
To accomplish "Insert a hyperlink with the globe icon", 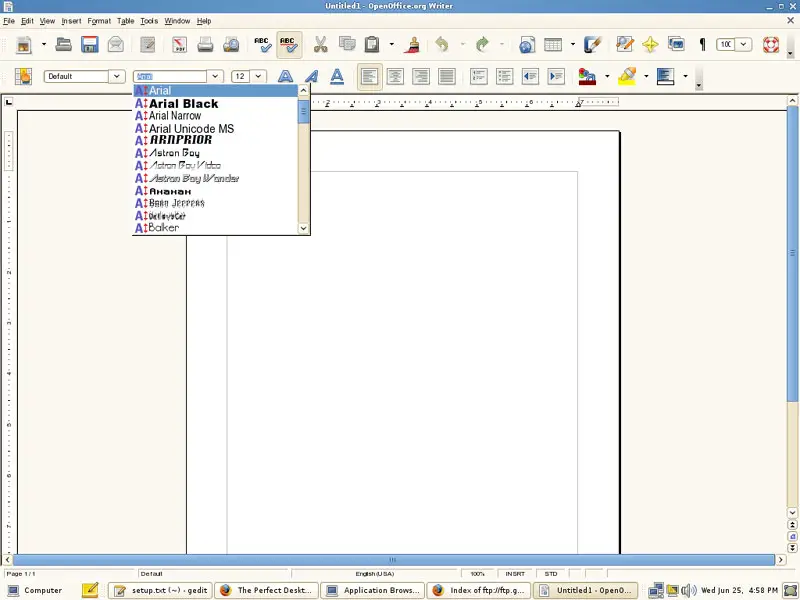I will [x=527, y=45].
